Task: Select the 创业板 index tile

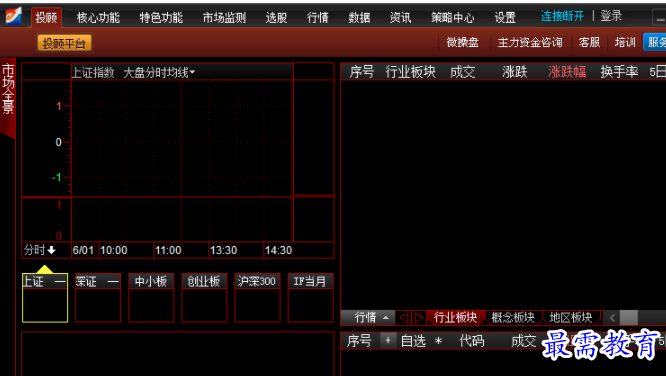Action: point(204,298)
